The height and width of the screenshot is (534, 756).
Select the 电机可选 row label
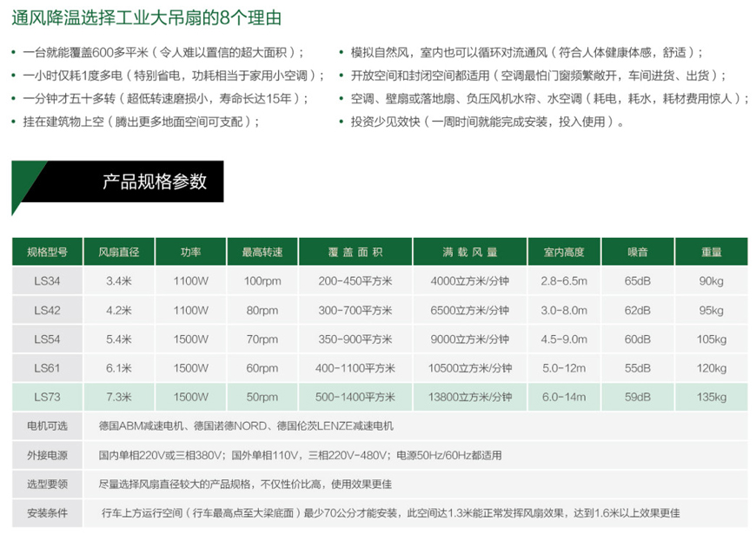click(x=47, y=426)
